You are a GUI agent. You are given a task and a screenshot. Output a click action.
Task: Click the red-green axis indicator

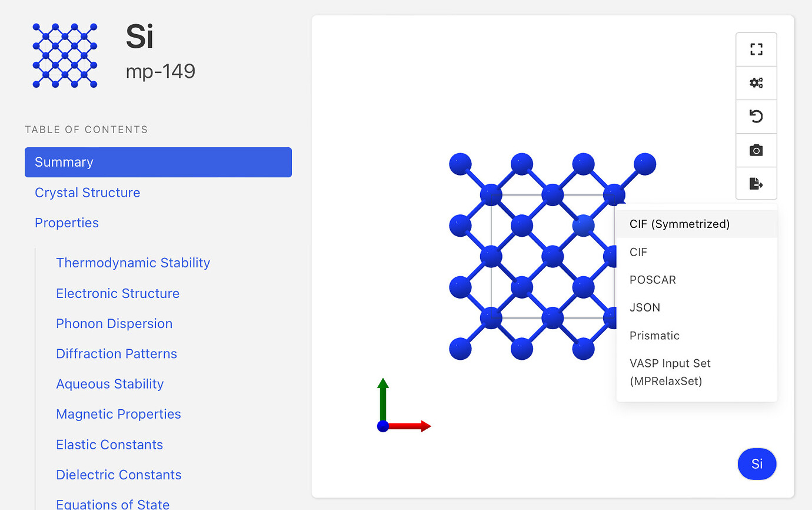click(404, 406)
